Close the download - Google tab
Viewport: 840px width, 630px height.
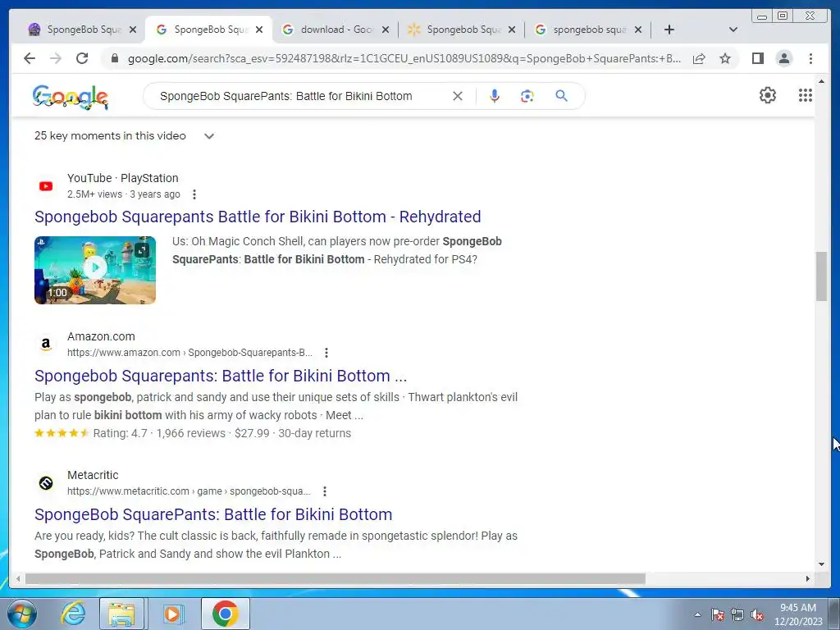coord(386,30)
